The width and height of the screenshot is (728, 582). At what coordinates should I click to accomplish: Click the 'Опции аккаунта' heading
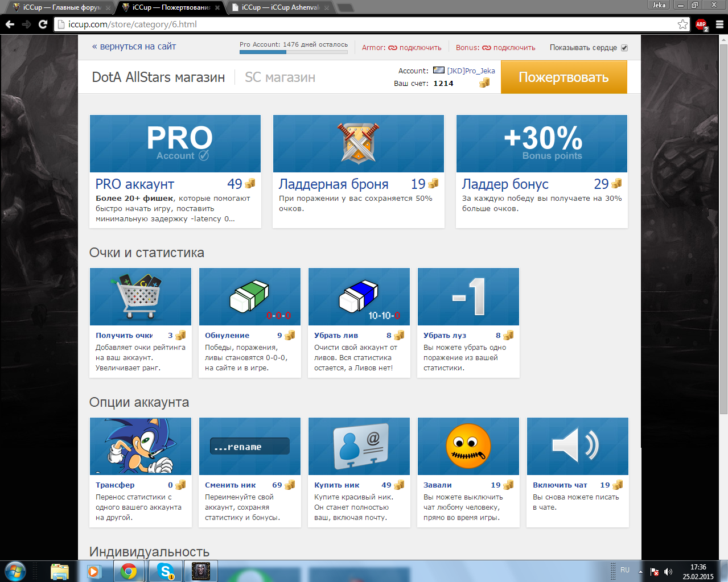click(x=139, y=402)
